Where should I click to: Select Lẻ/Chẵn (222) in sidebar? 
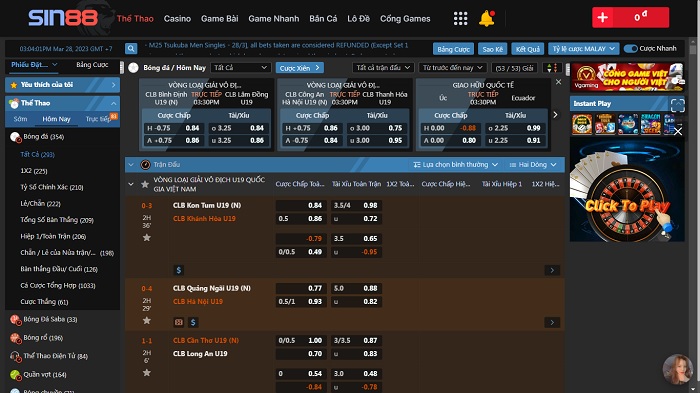click(x=40, y=204)
